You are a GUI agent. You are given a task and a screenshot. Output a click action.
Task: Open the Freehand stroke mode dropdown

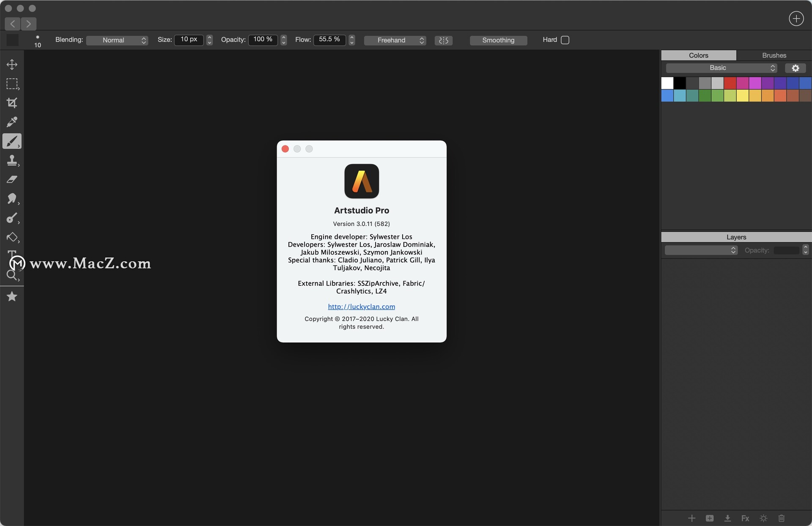pos(395,40)
